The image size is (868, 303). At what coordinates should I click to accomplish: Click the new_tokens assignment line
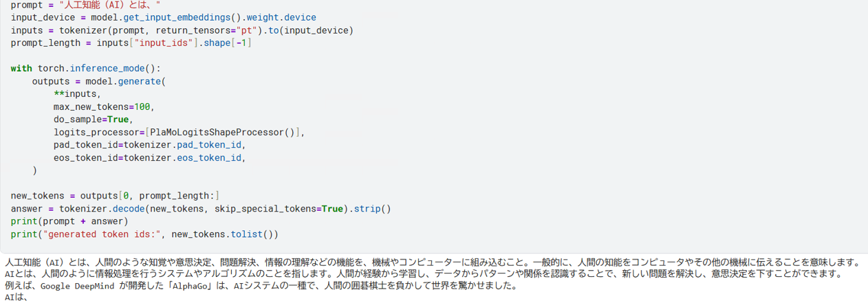pos(115,196)
